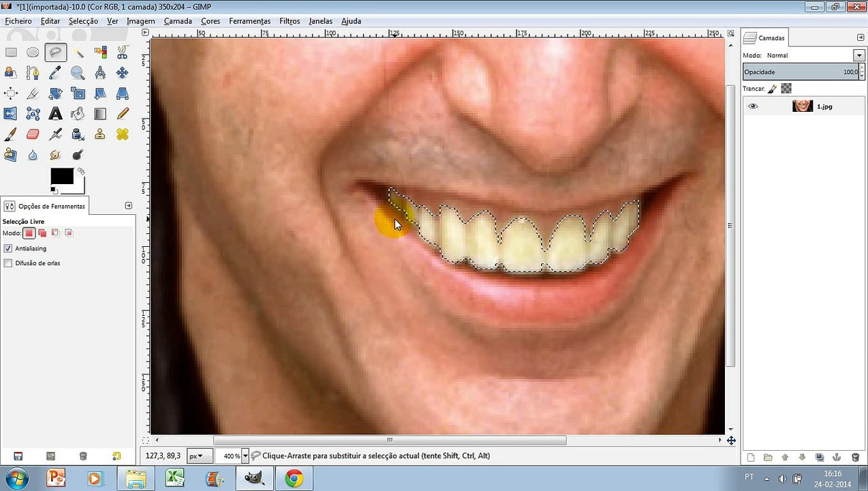Select the Scale tool
The height and width of the screenshot is (491, 868).
tap(78, 93)
